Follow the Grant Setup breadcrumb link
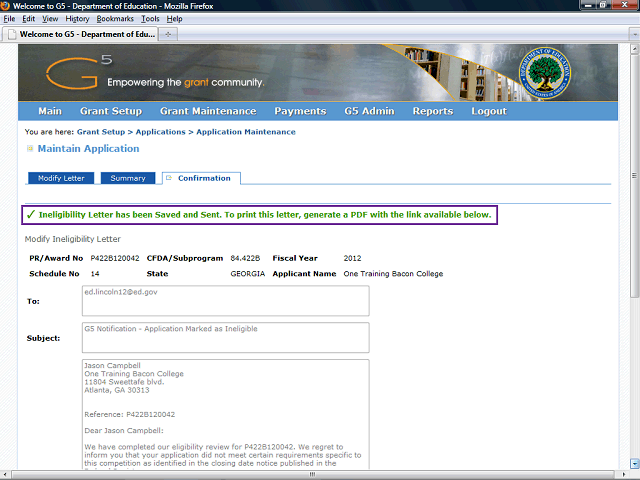This screenshot has height=480, width=640. (x=101, y=132)
